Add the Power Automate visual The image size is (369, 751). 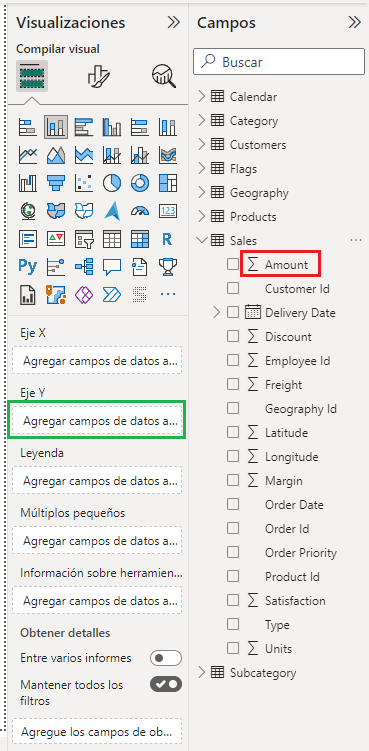coord(112,295)
